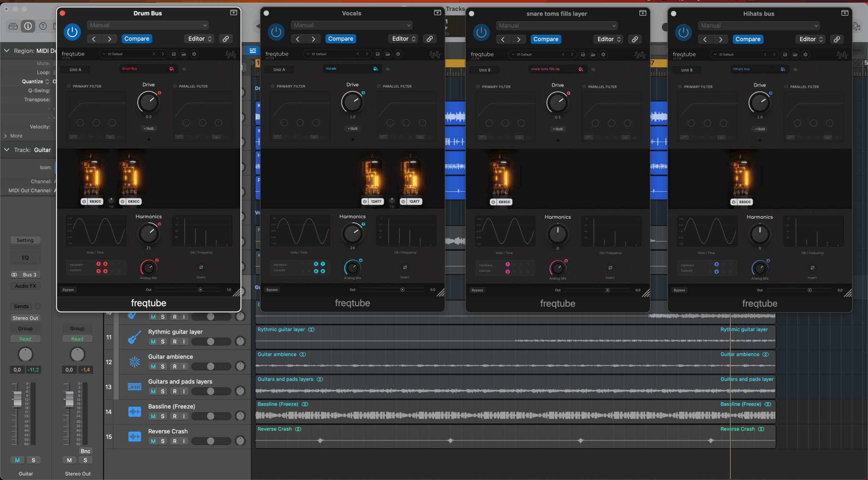Click link chain icon in Vocals window
Image resolution: width=868 pixels, height=480 pixels.
click(430, 39)
